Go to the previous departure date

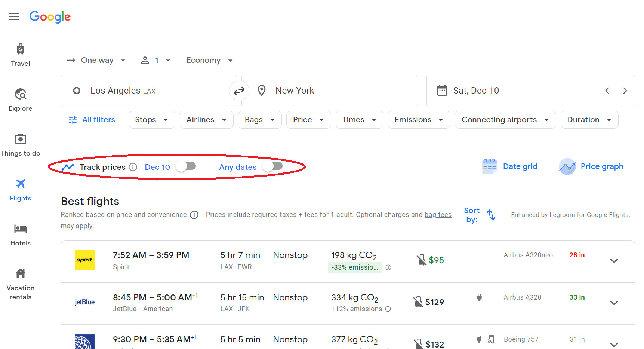point(607,91)
